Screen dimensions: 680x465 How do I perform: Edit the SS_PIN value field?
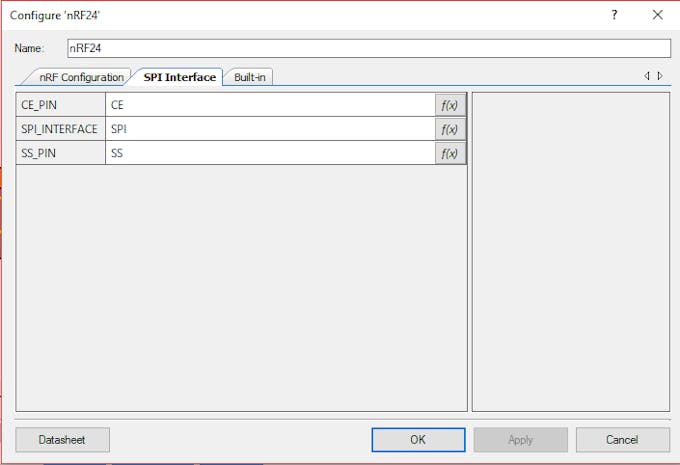point(270,153)
